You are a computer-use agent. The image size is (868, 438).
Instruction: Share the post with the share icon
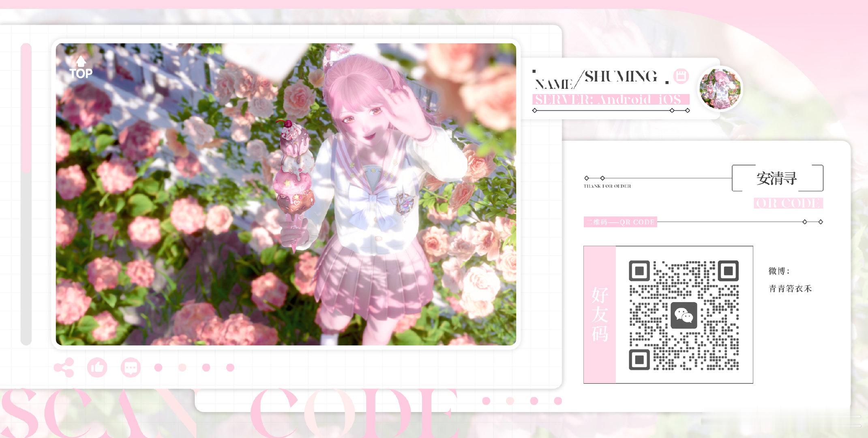click(x=64, y=368)
